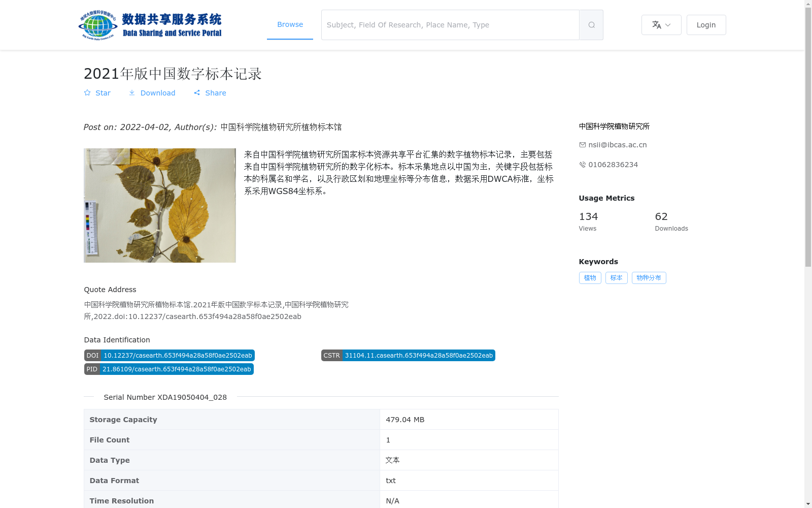Screen dimensions: 812x508
Task: Click the search magnifier icon button
Action: (591, 25)
